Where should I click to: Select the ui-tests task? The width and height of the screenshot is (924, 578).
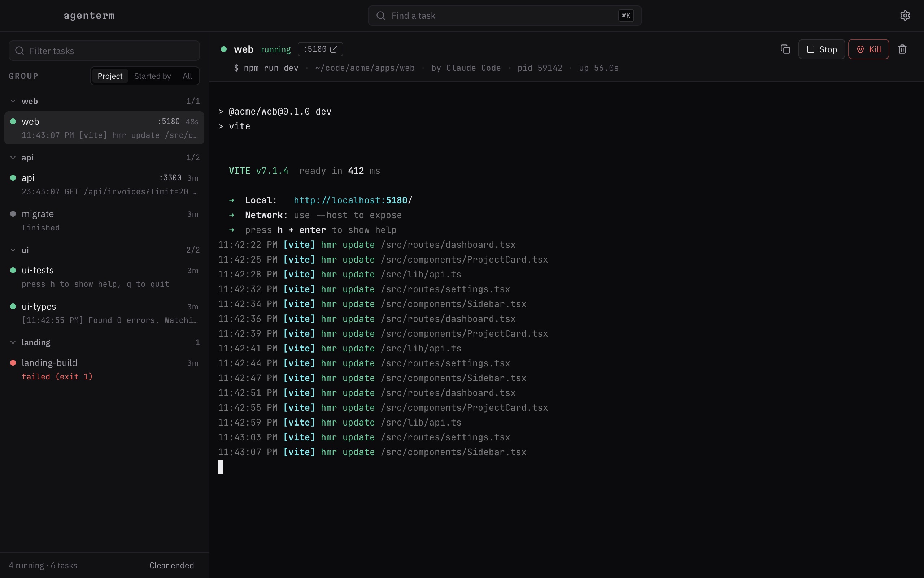pyautogui.click(x=104, y=277)
